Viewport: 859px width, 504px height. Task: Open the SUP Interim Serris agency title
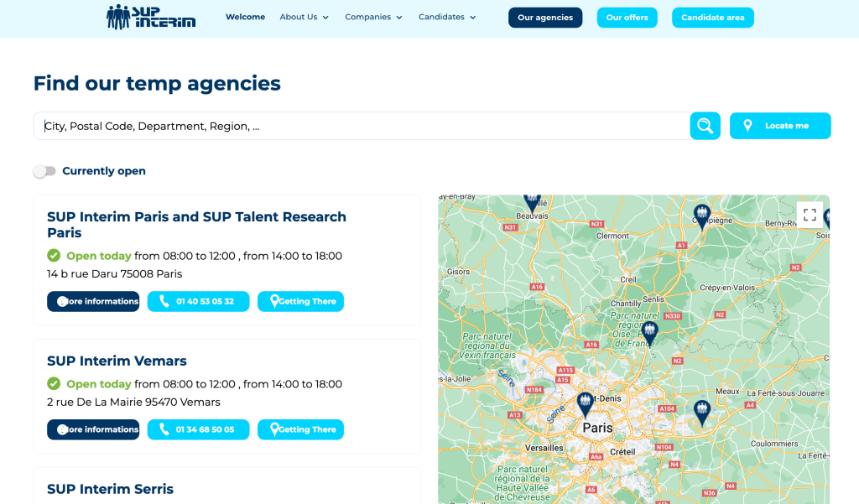click(110, 489)
